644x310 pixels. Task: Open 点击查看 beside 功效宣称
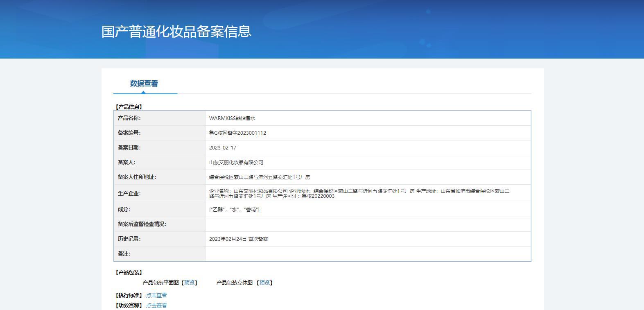(x=156, y=305)
